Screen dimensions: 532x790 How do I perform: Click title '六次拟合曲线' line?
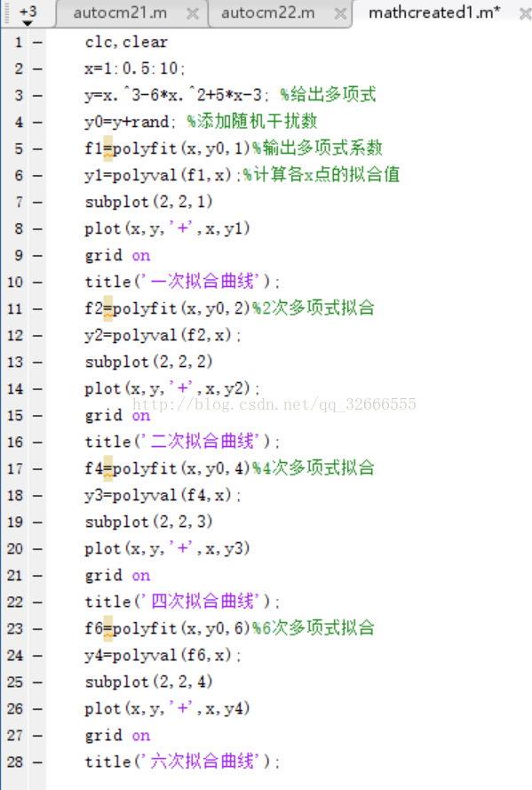(182, 762)
